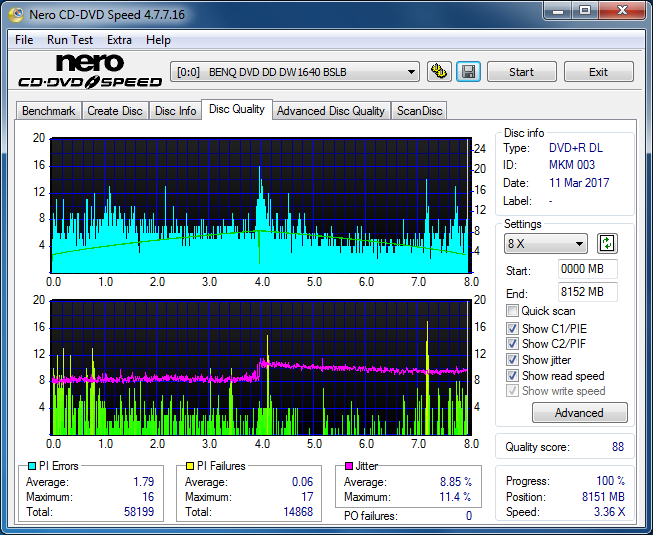Click the Start MB input field
653x535 pixels.
point(588,269)
